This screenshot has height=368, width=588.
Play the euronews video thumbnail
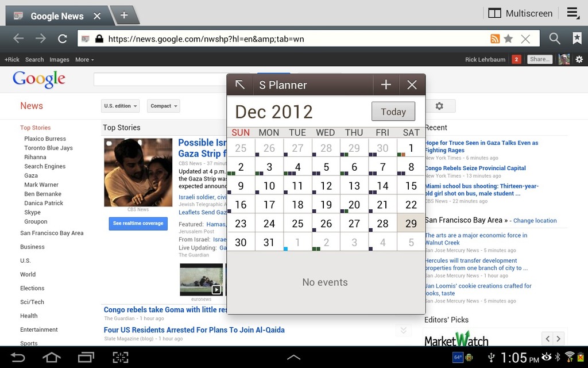[x=202, y=279]
